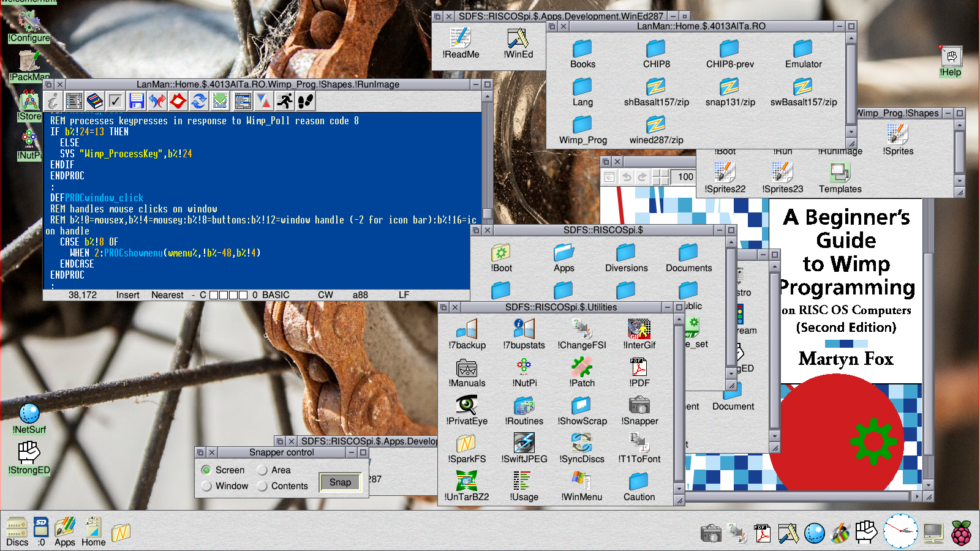980x551 pixels.
Task: Open wined287/zip archive
Action: [x=656, y=130]
